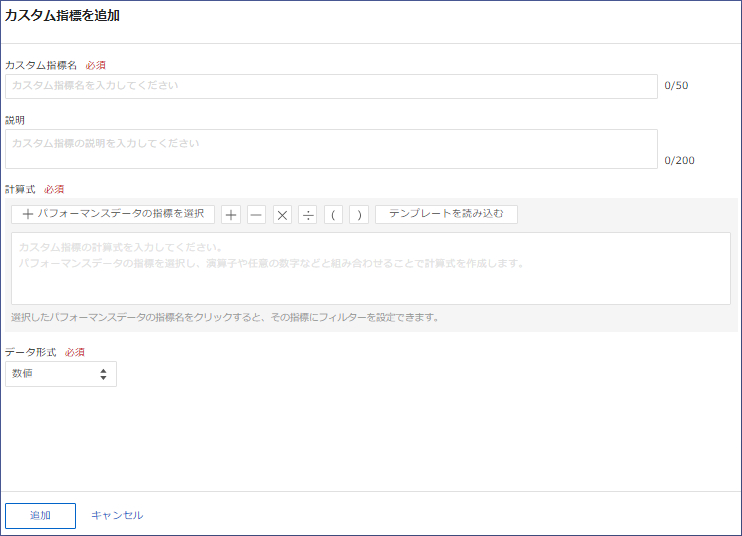Click the カスタム指標名 field label
Viewport: 742px width, 536px height.
(41, 65)
